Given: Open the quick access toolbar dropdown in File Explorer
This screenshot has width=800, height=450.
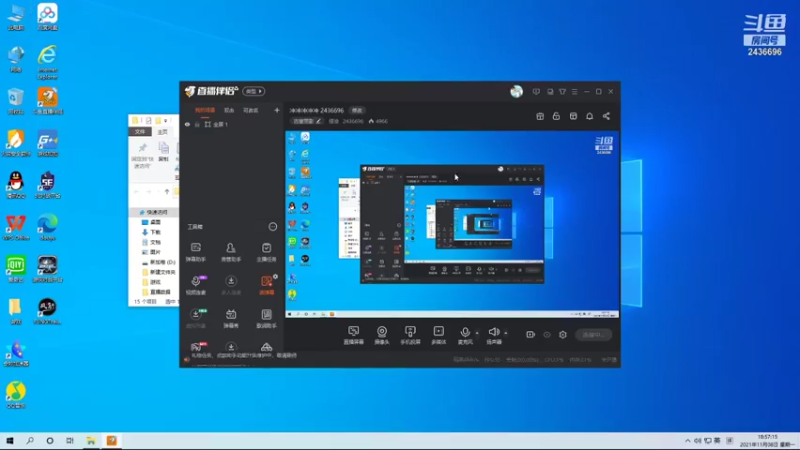Looking at the screenshot, I should point(166,121).
